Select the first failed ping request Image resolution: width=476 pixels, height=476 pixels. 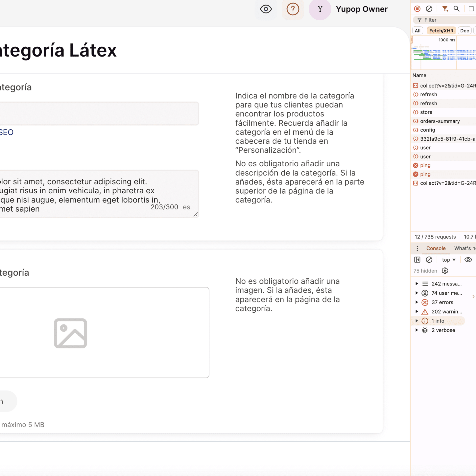point(425,165)
